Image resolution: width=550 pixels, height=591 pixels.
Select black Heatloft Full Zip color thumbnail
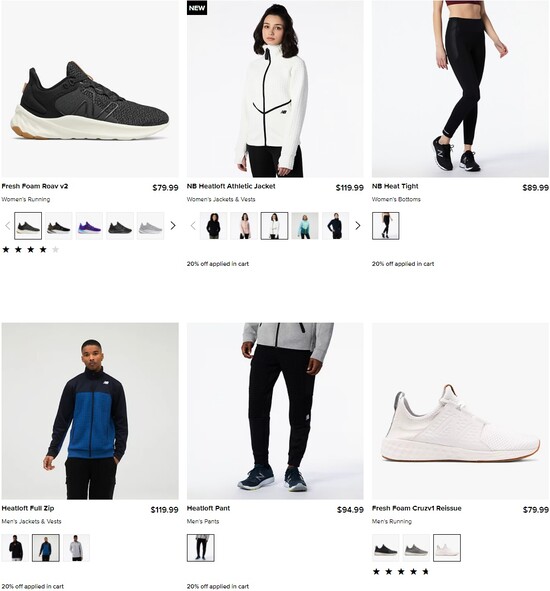click(15, 548)
